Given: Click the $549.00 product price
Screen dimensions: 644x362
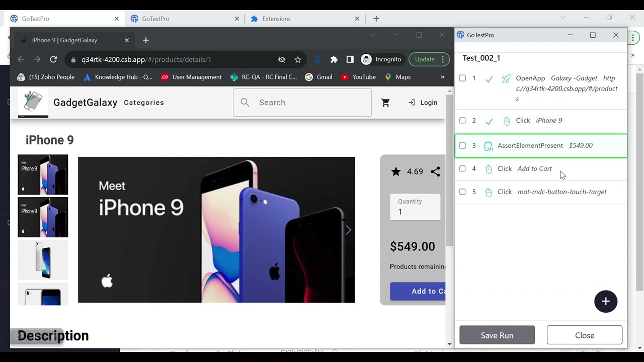Looking at the screenshot, I should pyautogui.click(x=413, y=246).
